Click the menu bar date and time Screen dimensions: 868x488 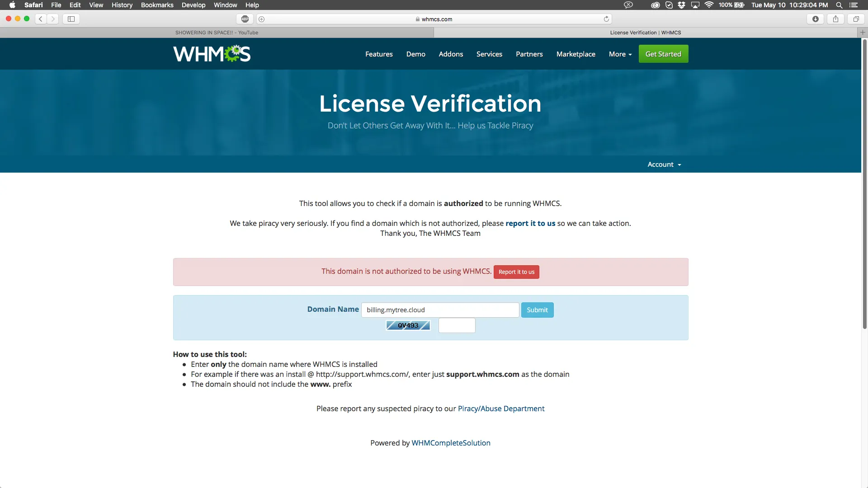(789, 5)
